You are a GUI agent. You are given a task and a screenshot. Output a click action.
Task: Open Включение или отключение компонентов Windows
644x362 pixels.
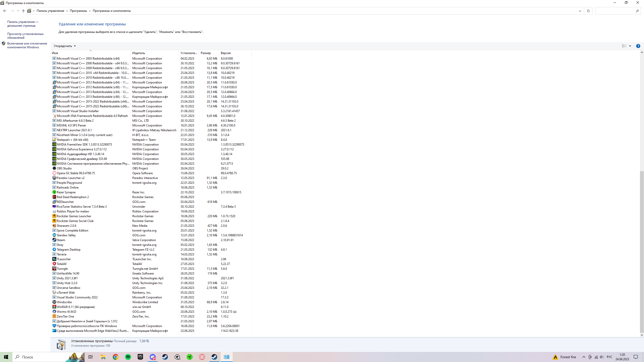(x=27, y=45)
